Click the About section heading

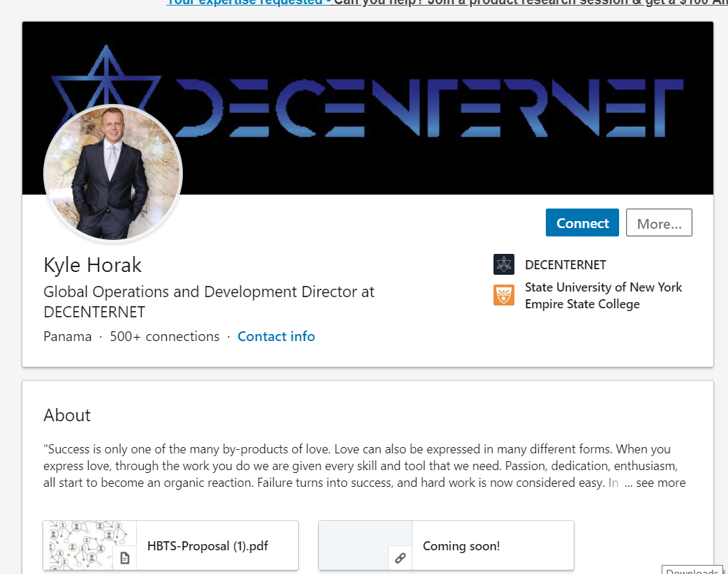(x=67, y=415)
